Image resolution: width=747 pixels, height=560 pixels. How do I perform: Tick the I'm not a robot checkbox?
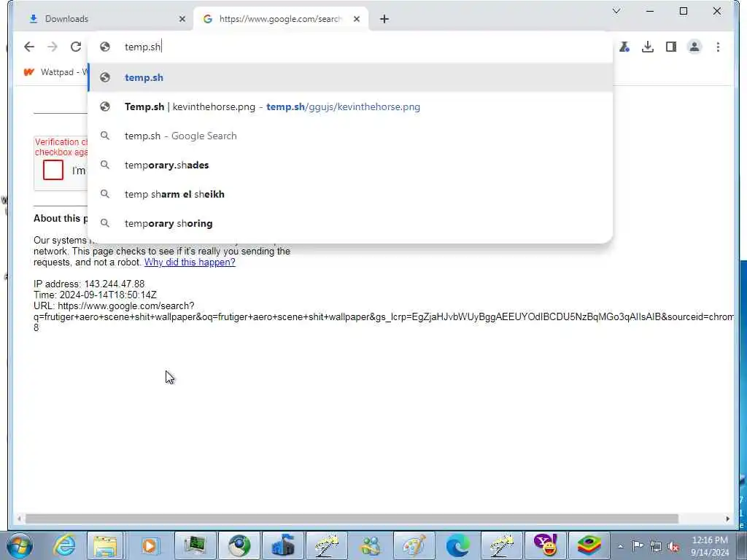coord(53,170)
